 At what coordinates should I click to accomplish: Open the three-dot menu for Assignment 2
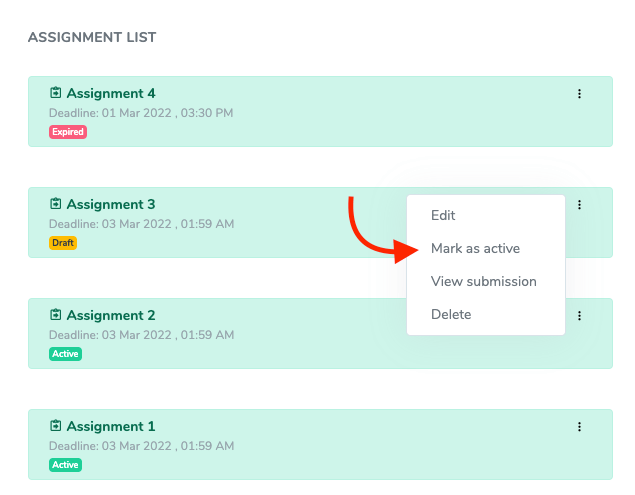coord(579,316)
